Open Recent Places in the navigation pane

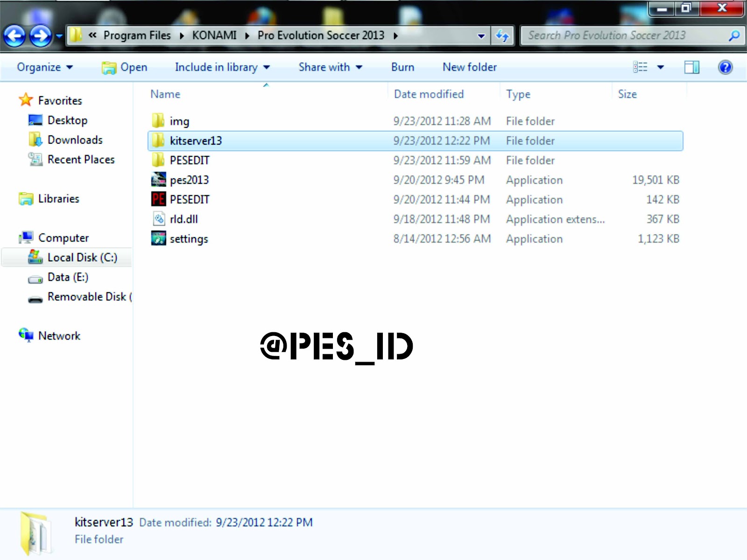pos(81,159)
